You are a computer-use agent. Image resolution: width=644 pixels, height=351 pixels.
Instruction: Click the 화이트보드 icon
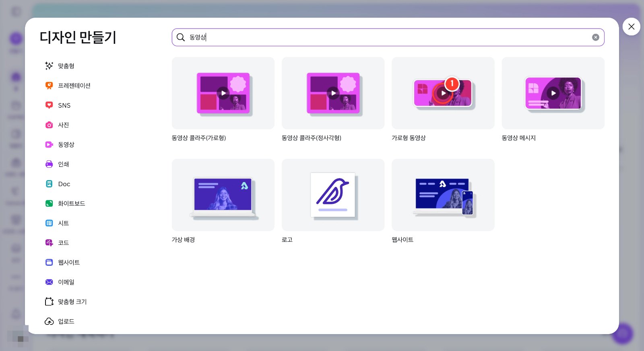click(x=49, y=203)
